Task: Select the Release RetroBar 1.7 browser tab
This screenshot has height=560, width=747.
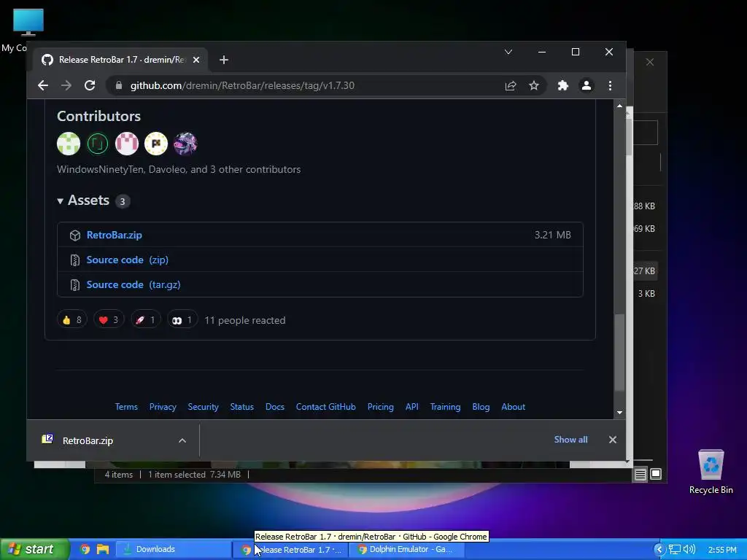Action: pos(121,60)
